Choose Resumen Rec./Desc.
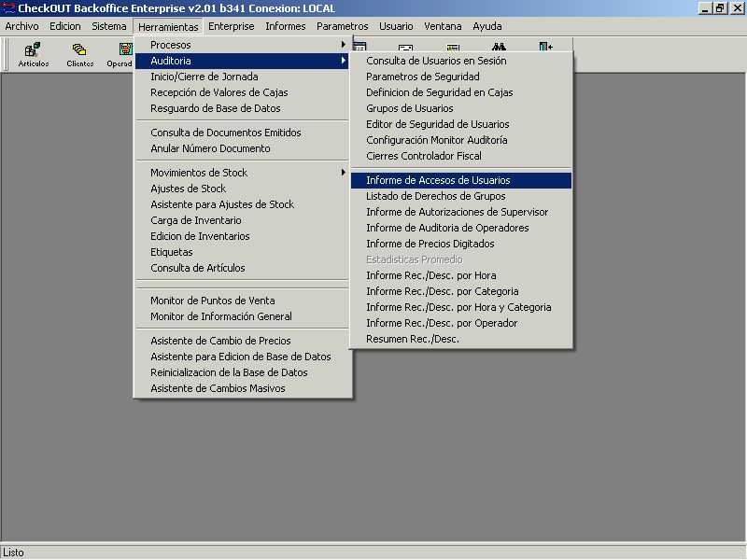Image resolution: width=747 pixels, height=560 pixels. pos(461,339)
